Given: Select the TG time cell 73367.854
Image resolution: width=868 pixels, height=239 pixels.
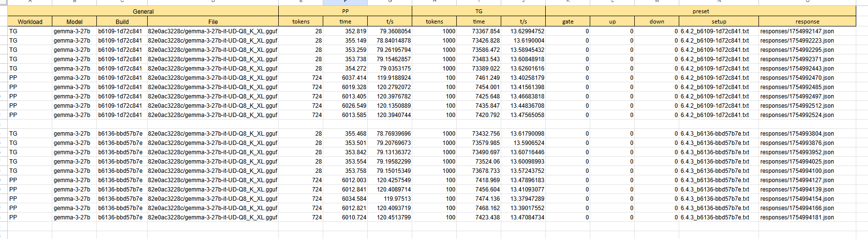Looking at the screenshot, I should pyautogui.click(x=479, y=31).
